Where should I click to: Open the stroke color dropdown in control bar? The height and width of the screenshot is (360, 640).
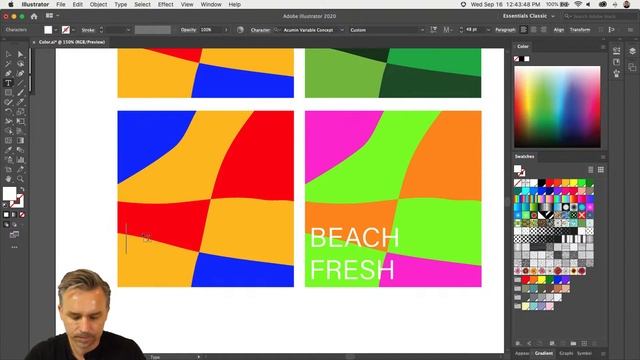point(73,30)
